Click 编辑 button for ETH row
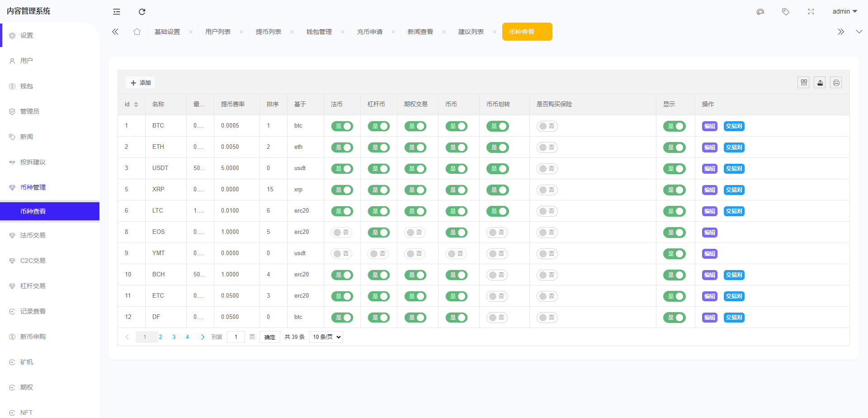Image resolution: width=868 pixels, height=418 pixels. click(x=709, y=147)
